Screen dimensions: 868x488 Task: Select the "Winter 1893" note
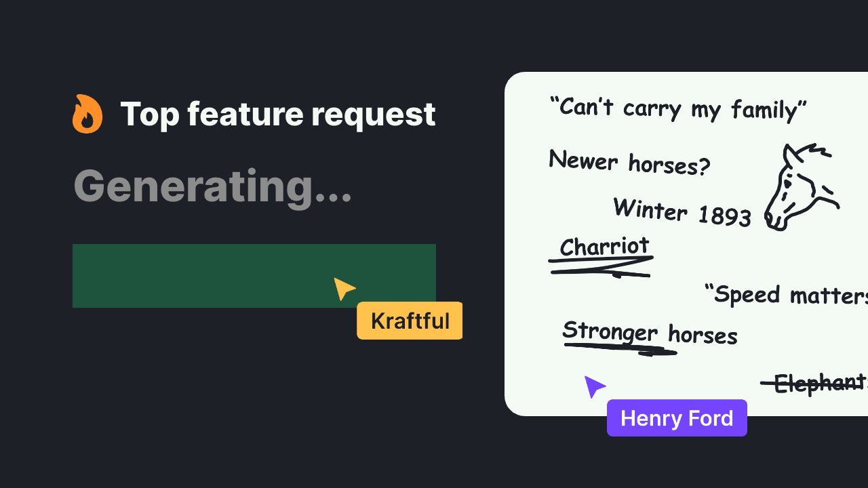tap(682, 212)
